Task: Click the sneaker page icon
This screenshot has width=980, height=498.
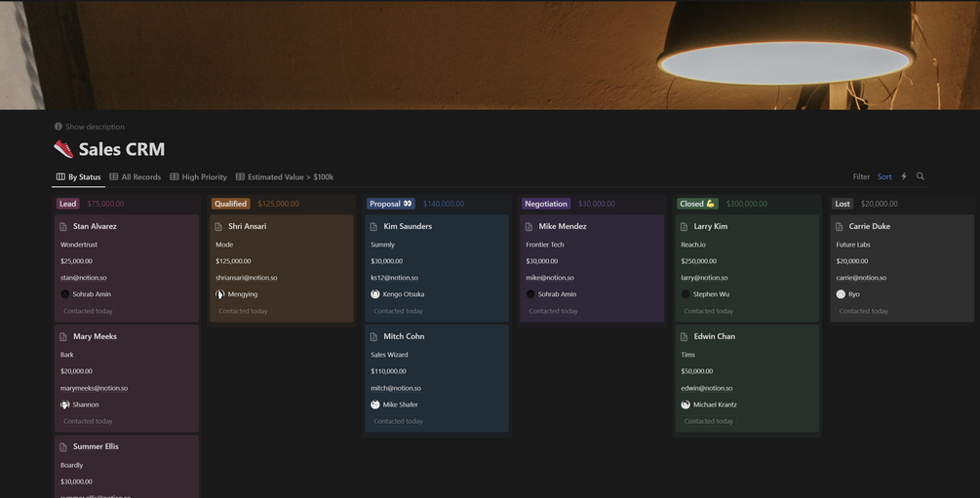Action: click(x=63, y=149)
